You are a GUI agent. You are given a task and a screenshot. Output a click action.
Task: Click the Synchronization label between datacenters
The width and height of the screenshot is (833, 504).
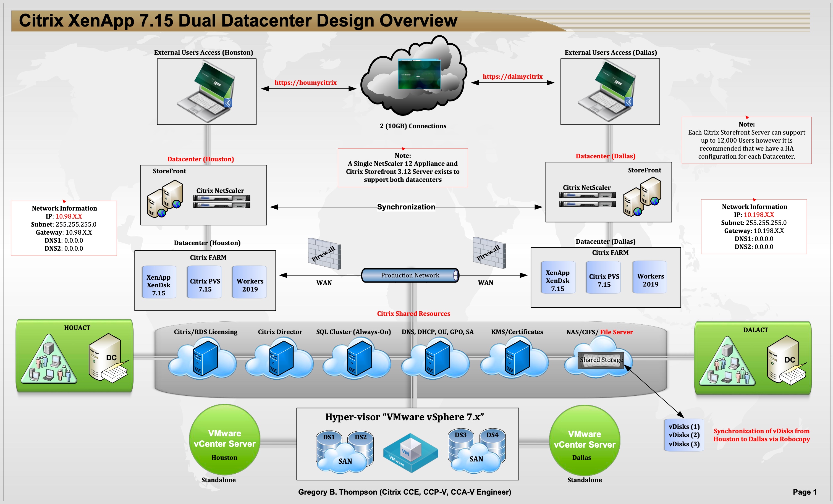pyautogui.click(x=406, y=207)
